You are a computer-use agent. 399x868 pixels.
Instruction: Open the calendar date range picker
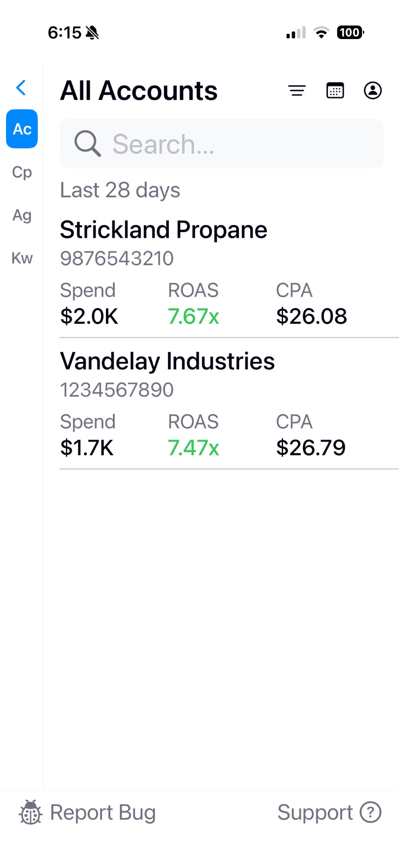pyautogui.click(x=335, y=91)
